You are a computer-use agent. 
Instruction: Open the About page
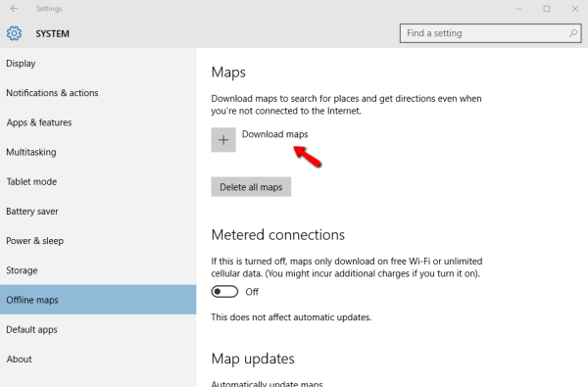click(98, 360)
